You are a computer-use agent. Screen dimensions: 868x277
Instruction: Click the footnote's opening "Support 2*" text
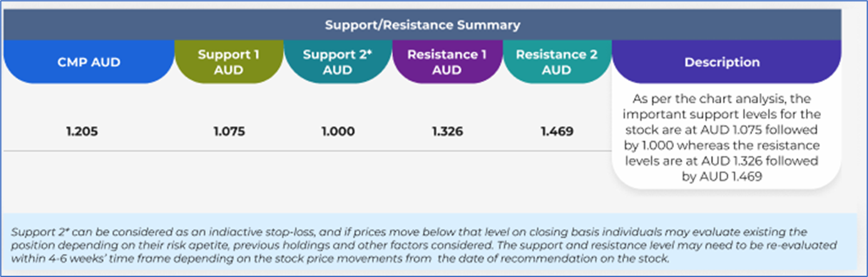pos(39,232)
